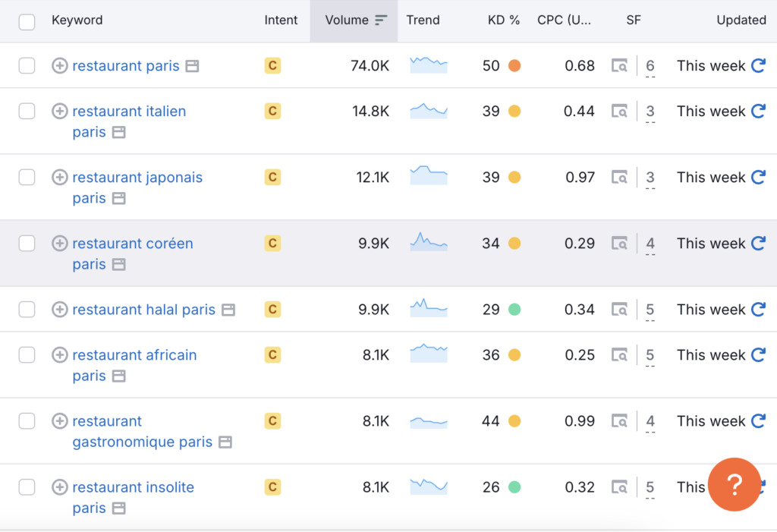
Task: Refresh metrics for restaurant gastronomique paris
Action: (x=759, y=421)
